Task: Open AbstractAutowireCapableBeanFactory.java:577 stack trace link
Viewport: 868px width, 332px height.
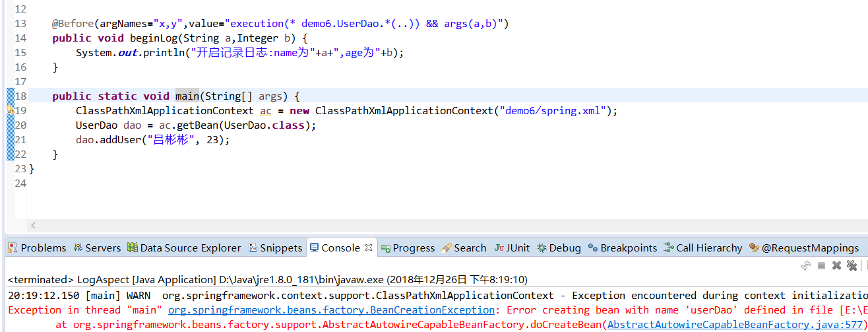Action: [735, 325]
